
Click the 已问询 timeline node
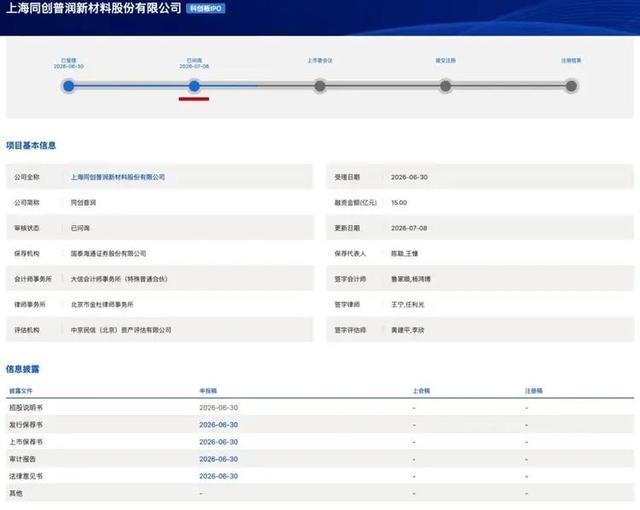click(194, 86)
